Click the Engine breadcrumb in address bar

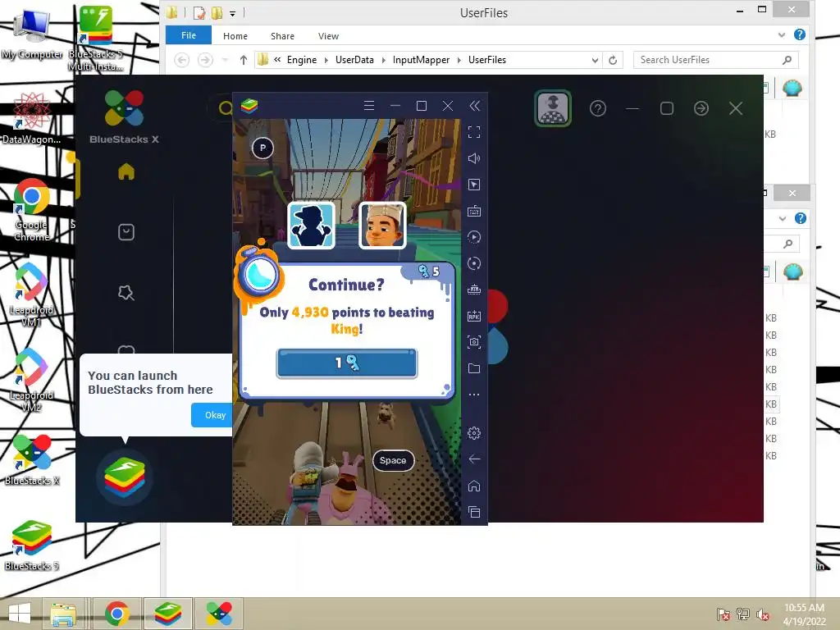click(302, 60)
